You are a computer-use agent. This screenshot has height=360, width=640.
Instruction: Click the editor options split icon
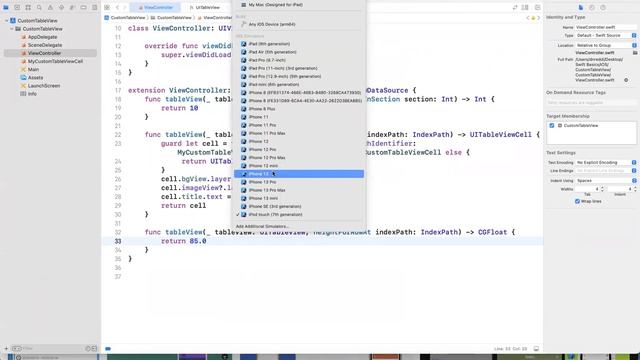525,7
